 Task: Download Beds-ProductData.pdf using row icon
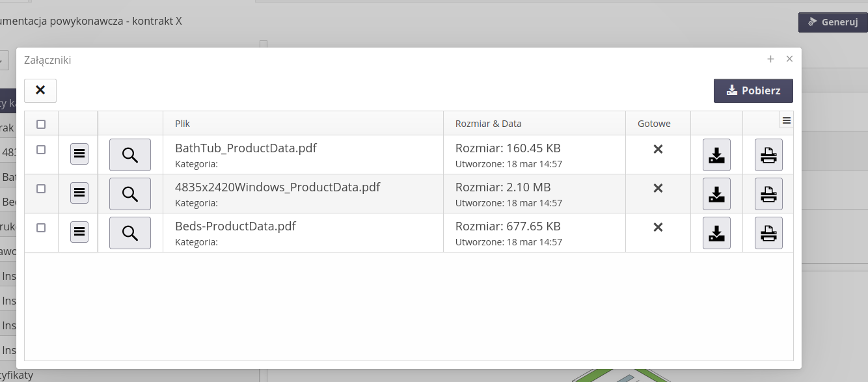point(716,233)
